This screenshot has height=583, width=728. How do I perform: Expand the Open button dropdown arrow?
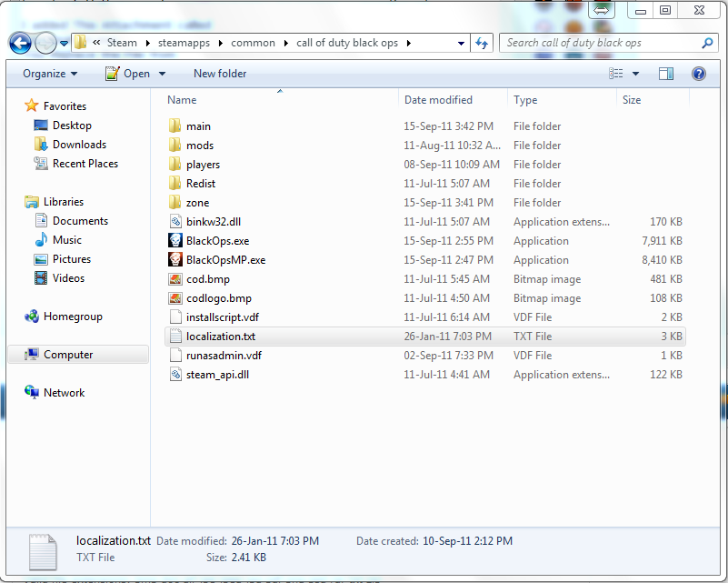(162, 74)
